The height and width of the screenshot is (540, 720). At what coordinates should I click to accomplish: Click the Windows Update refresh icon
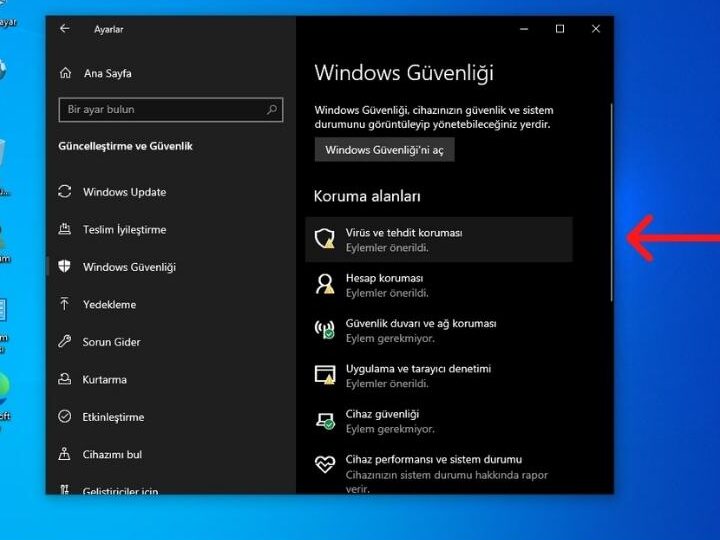tap(65, 191)
